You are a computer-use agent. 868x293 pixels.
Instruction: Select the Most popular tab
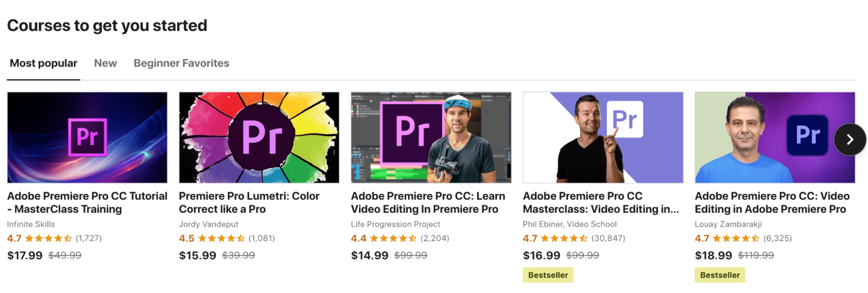(x=43, y=63)
